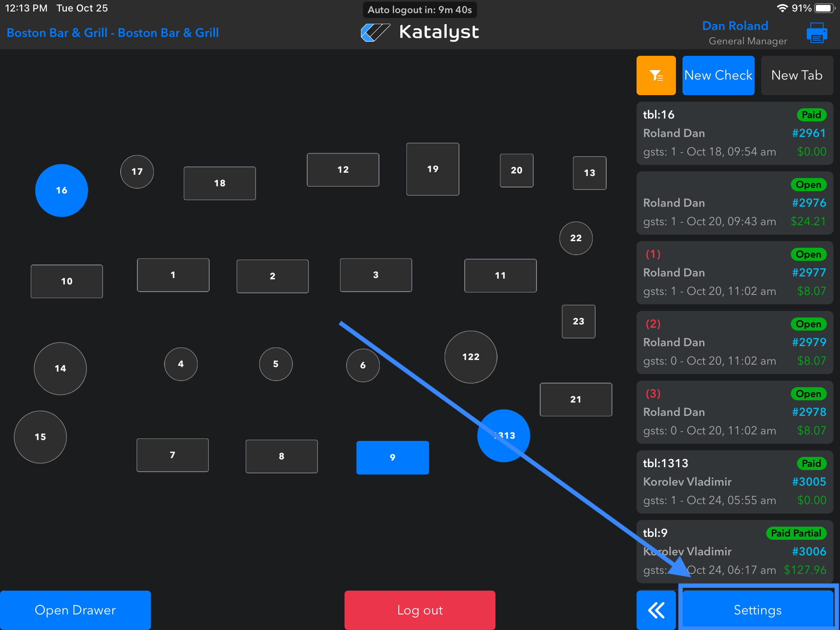Open Paid Partial check #3006
The image size is (840, 630).
[734, 551]
